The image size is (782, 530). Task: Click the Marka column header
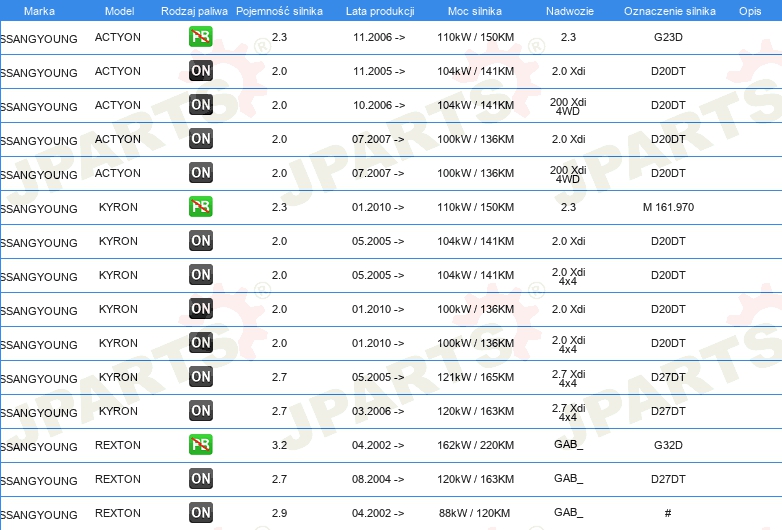[39, 10]
